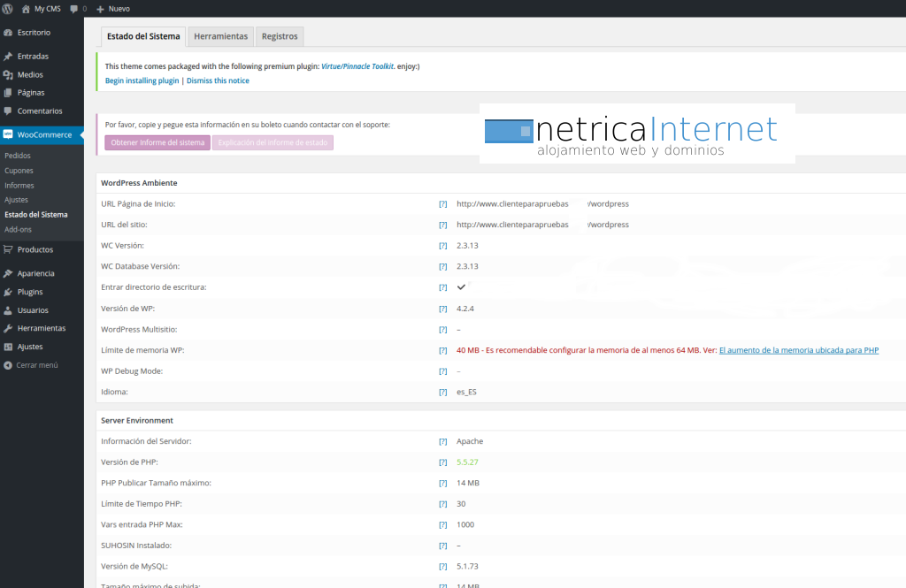Click help [?] icon for WP Debug Mode
This screenshot has height=588, width=906.
point(442,370)
